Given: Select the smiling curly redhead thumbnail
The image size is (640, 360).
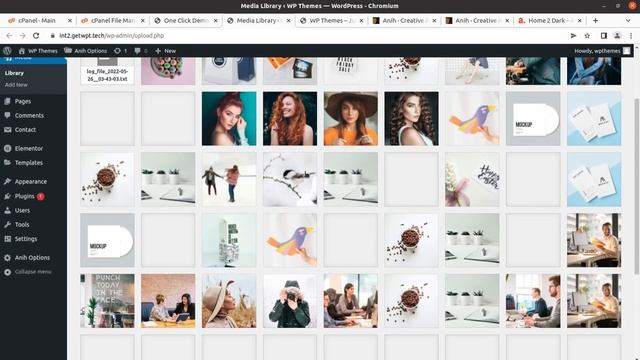Looking at the screenshot, I should 290,118.
